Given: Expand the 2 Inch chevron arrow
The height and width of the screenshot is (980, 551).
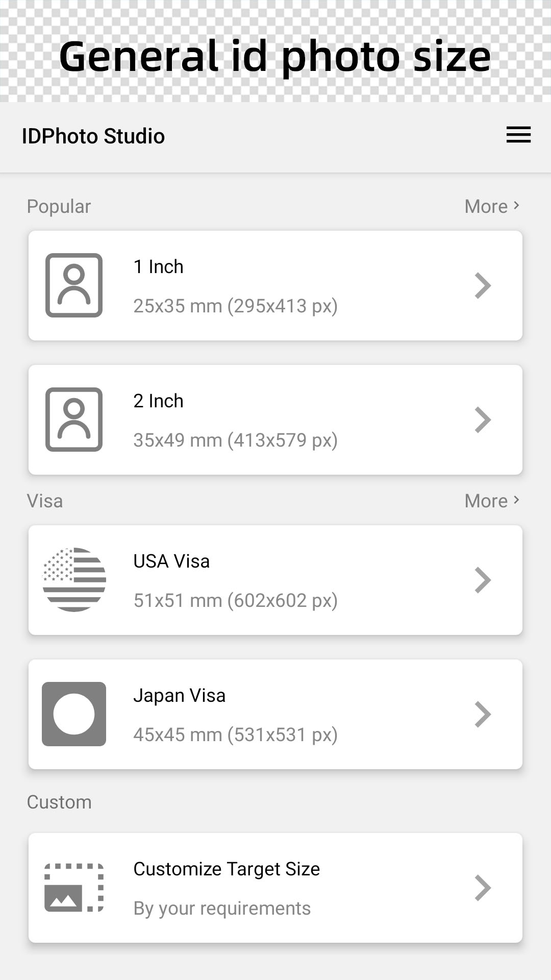Looking at the screenshot, I should (x=483, y=420).
